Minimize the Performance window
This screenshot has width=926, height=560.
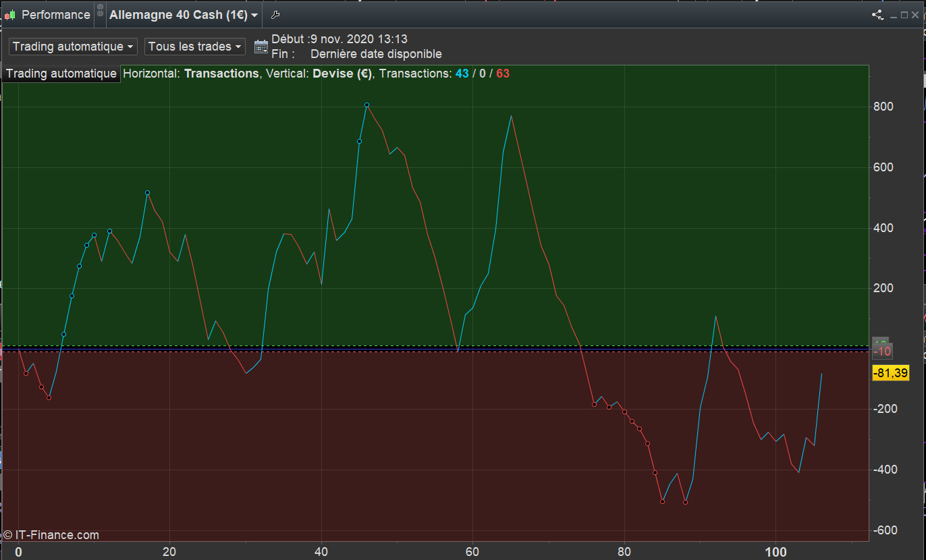click(894, 15)
